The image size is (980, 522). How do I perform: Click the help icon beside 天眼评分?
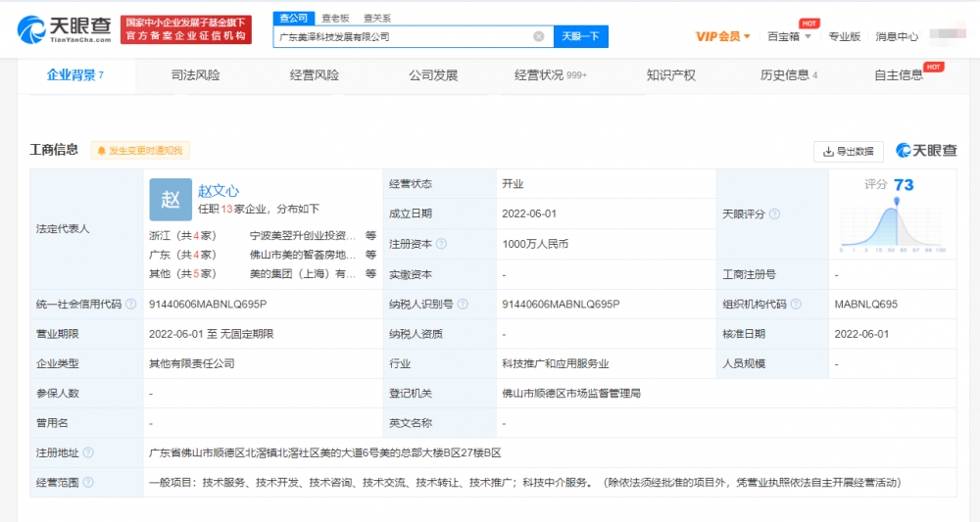click(774, 214)
